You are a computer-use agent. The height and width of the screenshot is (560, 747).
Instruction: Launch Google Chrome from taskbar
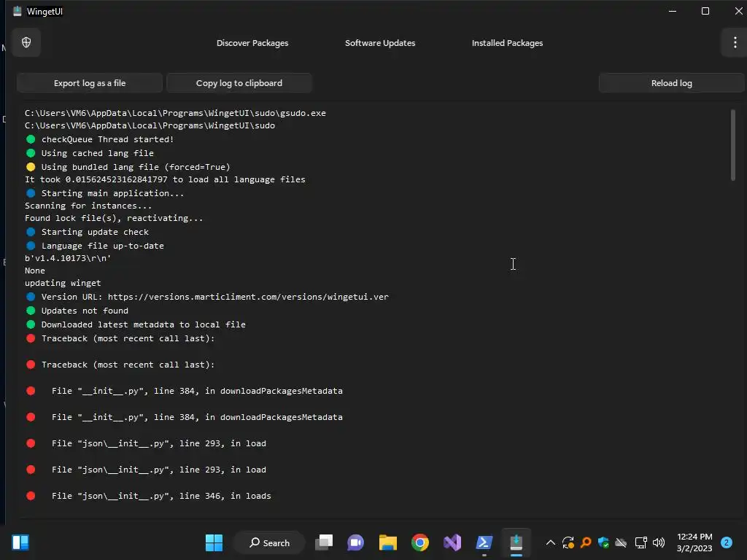click(x=419, y=542)
